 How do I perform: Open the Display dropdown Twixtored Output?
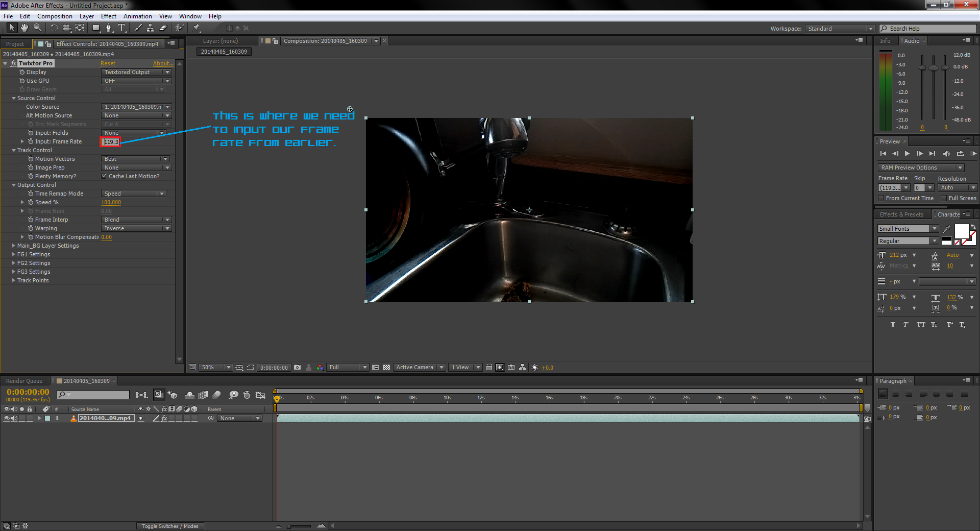[x=136, y=72]
